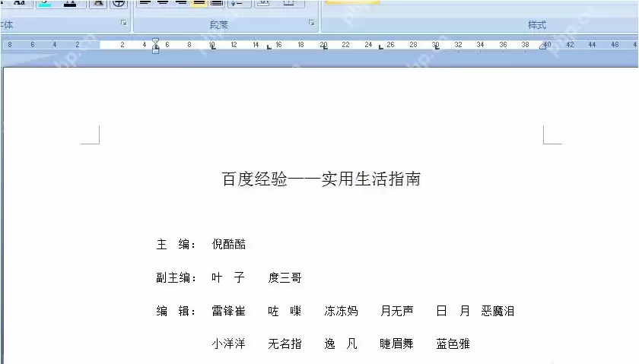Click the first line indent marker on ruler
Screen dimensions: 639x364
[156, 40]
